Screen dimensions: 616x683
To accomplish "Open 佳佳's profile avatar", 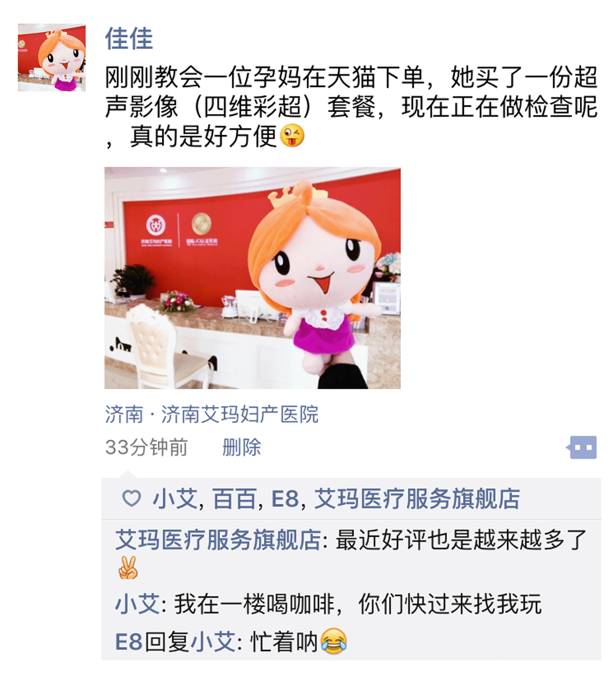I will 51,58.
